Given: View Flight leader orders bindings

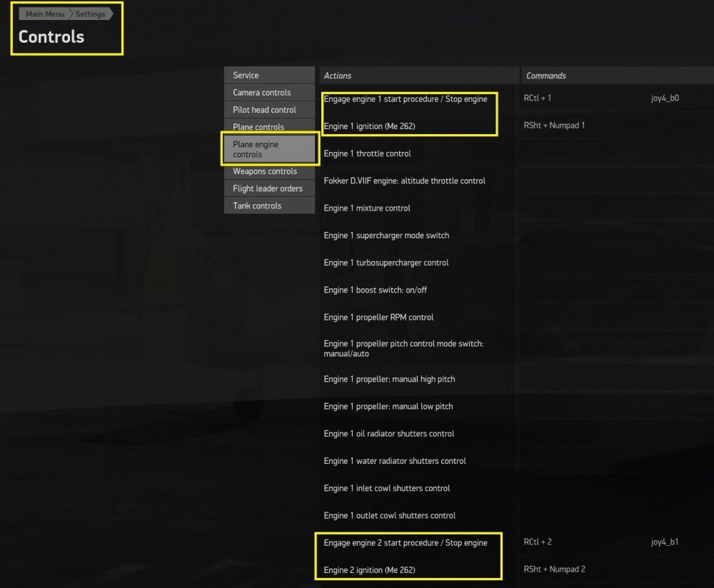Looking at the screenshot, I should [x=269, y=188].
